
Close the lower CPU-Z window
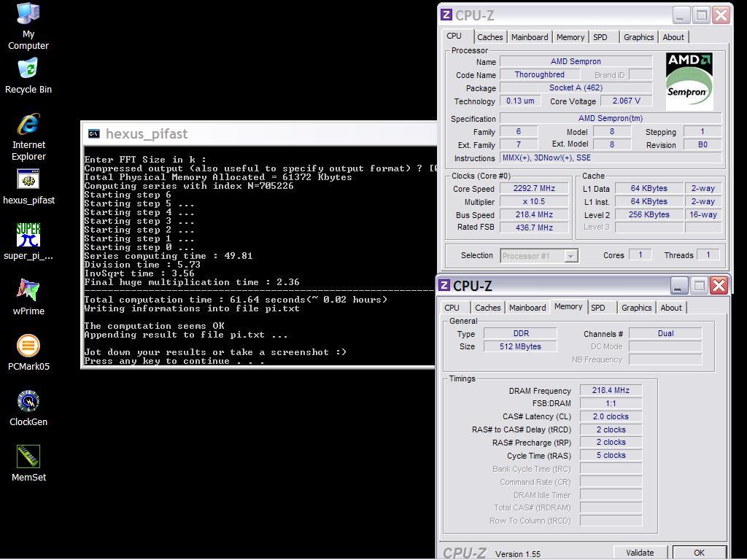tap(719, 286)
